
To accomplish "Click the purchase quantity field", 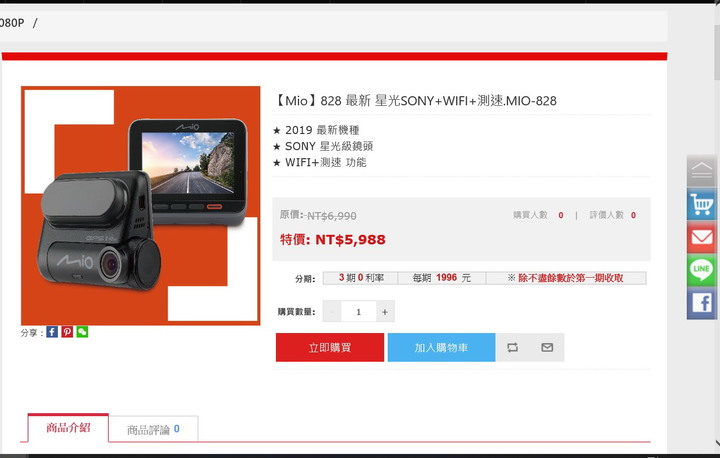I will coord(359,312).
